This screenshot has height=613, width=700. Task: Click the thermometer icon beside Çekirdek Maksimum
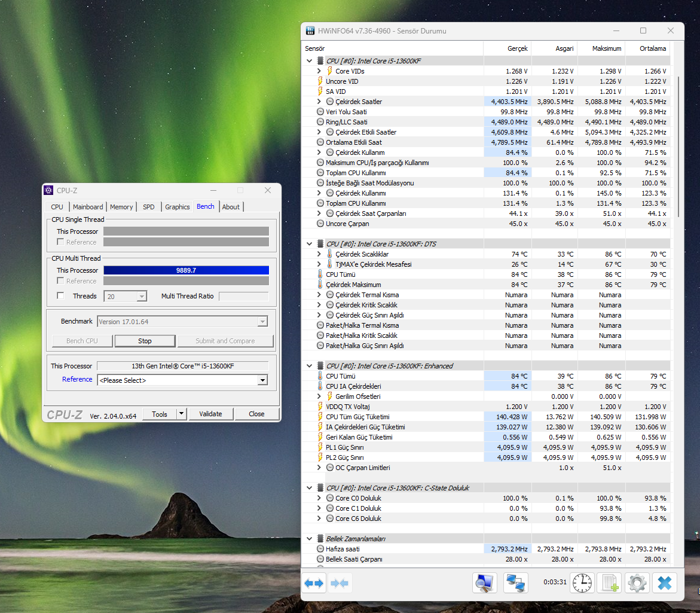point(320,285)
